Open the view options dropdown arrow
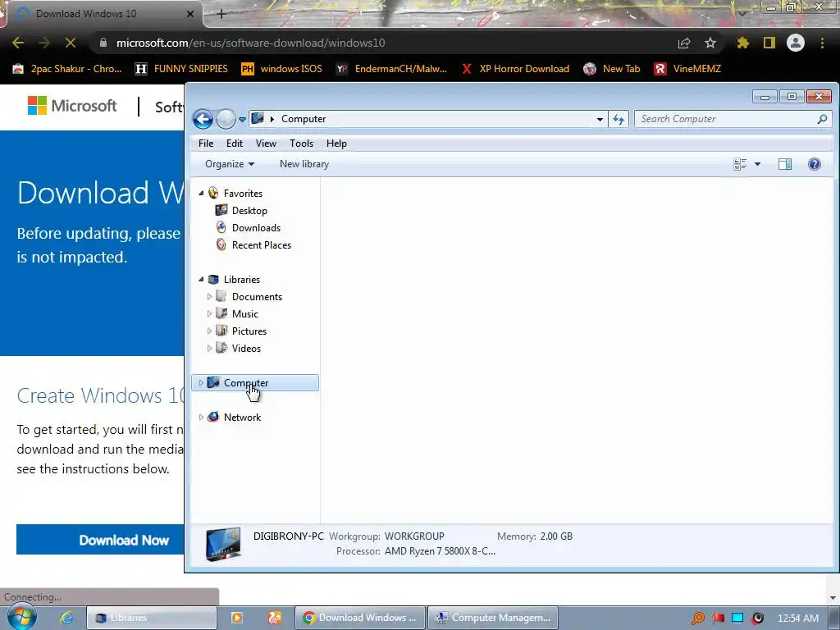Screen dimensions: 840x630 pyautogui.click(x=757, y=164)
